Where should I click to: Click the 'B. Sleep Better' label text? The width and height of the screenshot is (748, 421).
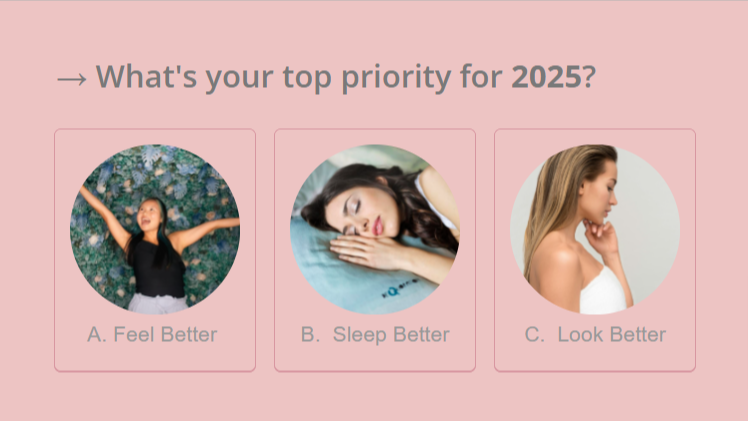click(375, 335)
